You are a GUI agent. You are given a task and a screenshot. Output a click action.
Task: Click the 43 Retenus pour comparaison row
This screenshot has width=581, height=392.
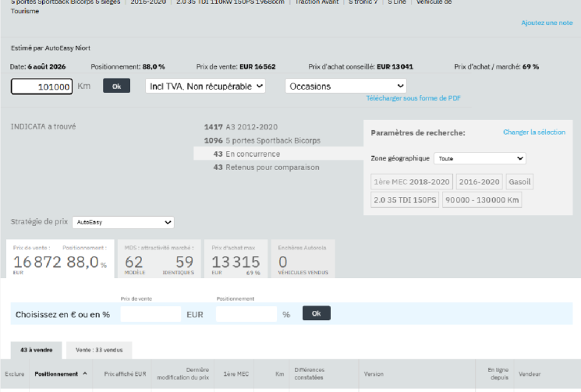coord(266,168)
